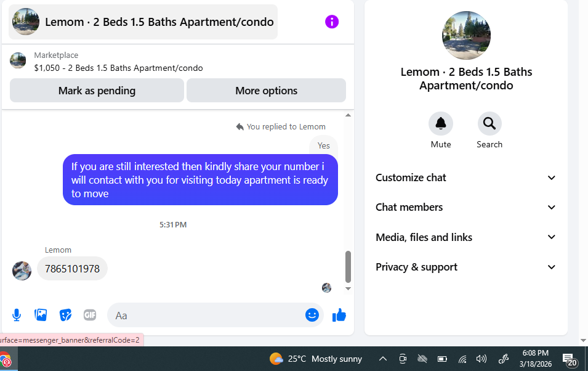Click the quoted Yes reply bubble
588x371 pixels.
tap(323, 145)
